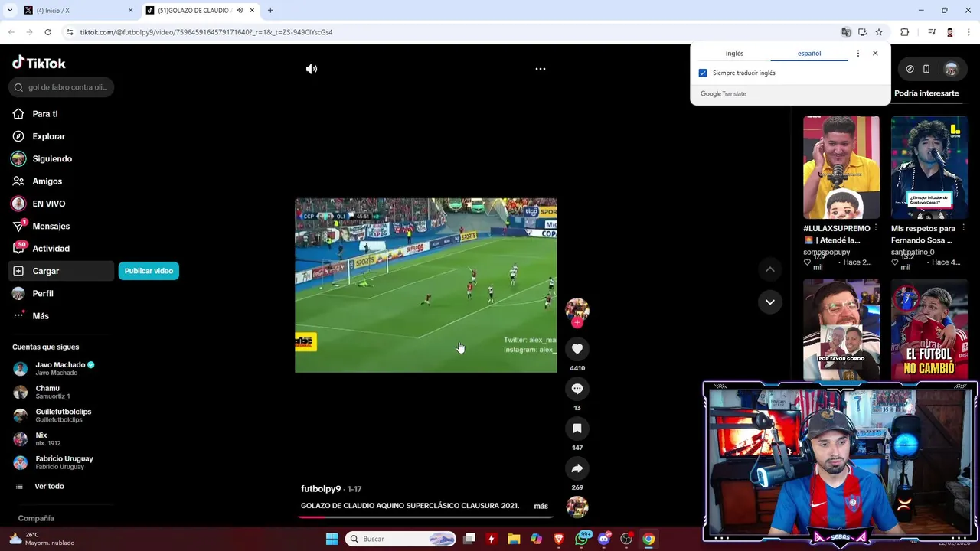Open the Javo Machado followed account
The height and width of the screenshot is (551, 980).
(61, 368)
